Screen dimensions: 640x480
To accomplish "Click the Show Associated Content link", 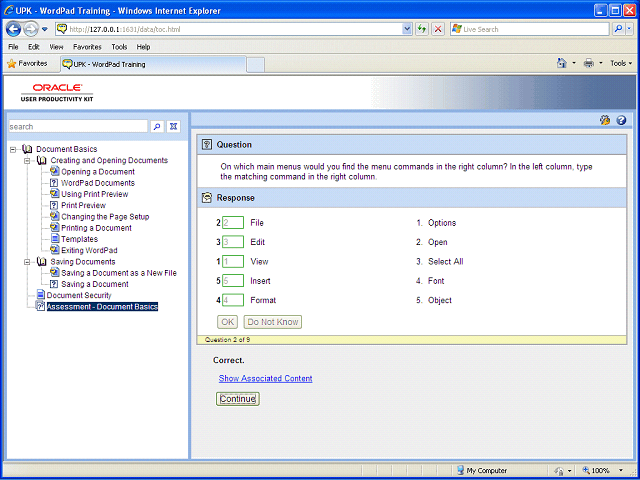I will pyautogui.click(x=265, y=378).
